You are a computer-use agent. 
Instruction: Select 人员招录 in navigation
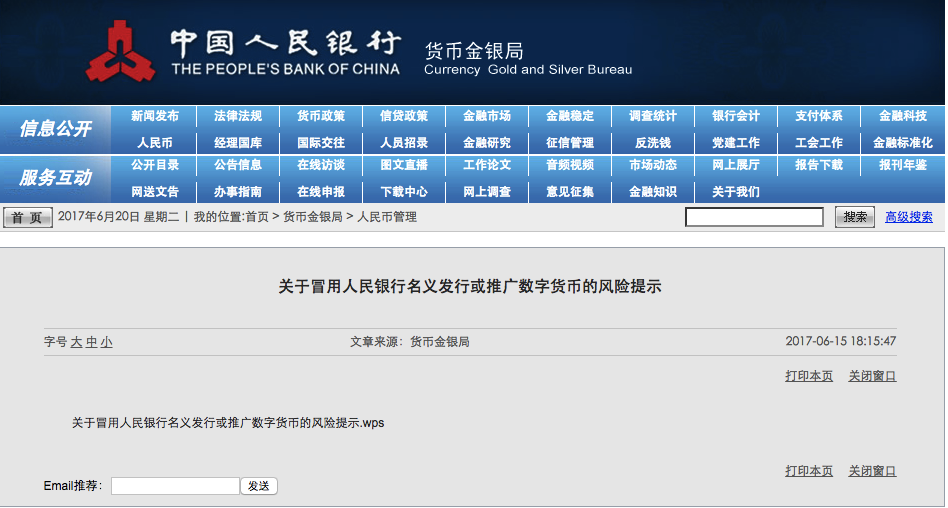click(x=404, y=143)
